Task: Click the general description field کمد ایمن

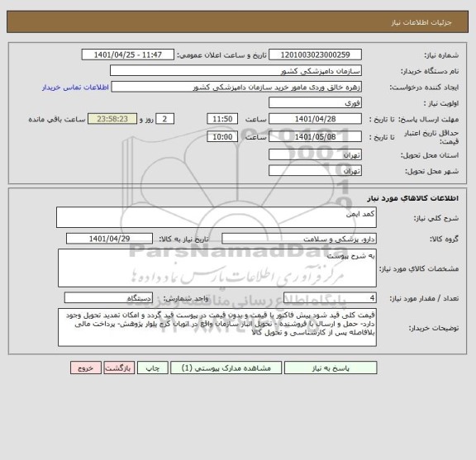Action: (x=217, y=217)
